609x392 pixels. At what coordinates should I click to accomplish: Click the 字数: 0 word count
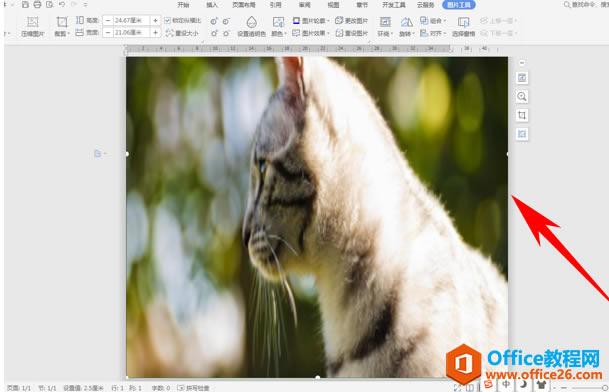(x=161, y=388)
